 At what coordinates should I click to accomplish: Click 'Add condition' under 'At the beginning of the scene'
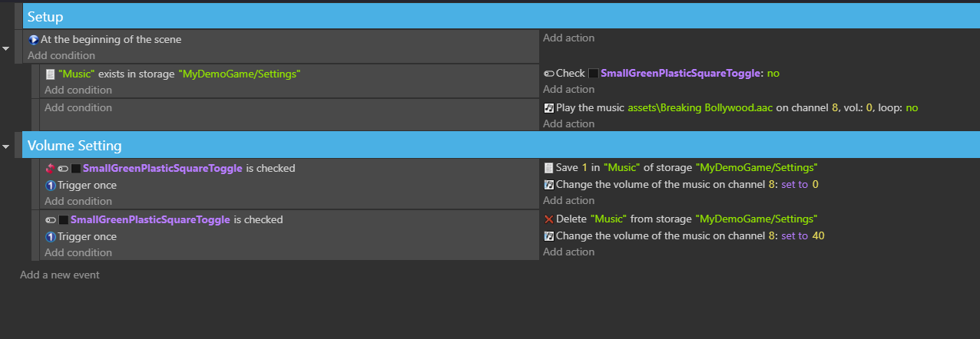[x=61, y=55]
